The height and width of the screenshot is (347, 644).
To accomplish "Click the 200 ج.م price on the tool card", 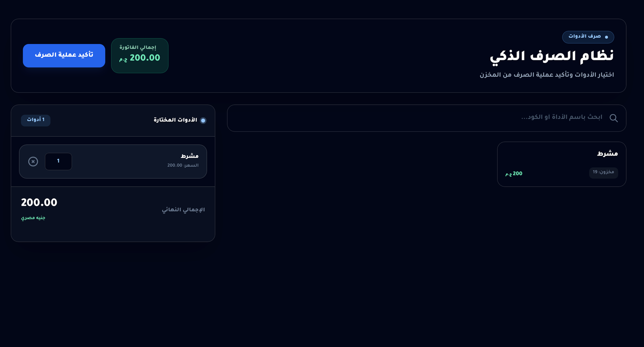I will [x=514, y=174].
